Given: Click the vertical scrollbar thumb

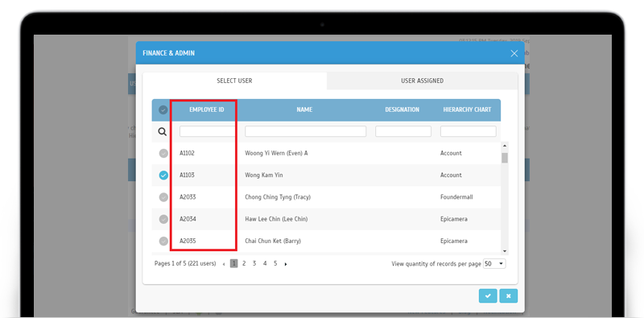Looking at the screenshot, I should pos(505,158).
